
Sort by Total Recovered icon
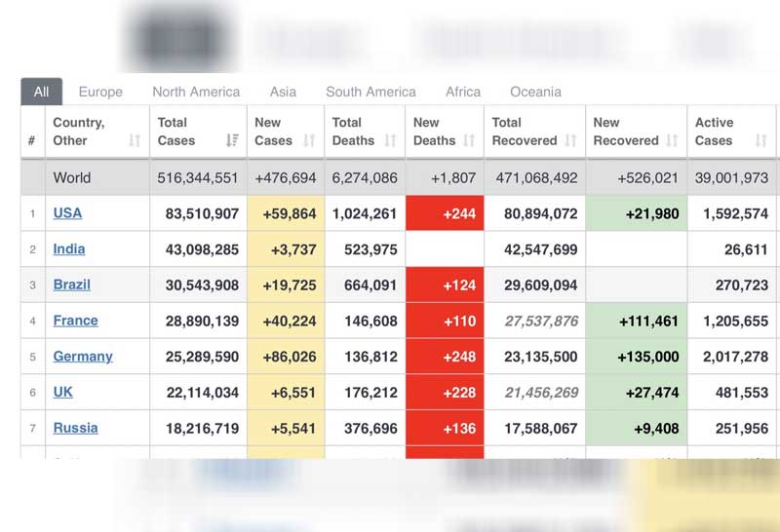(x=570, y=141)
